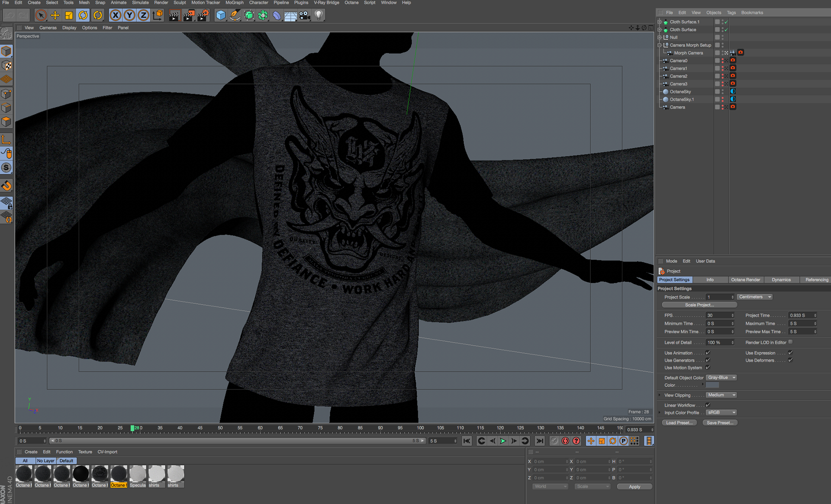This screenshot has height=504, width=831.
Task: Click the Cube primitive icon
Action: [x=221, y=16]
